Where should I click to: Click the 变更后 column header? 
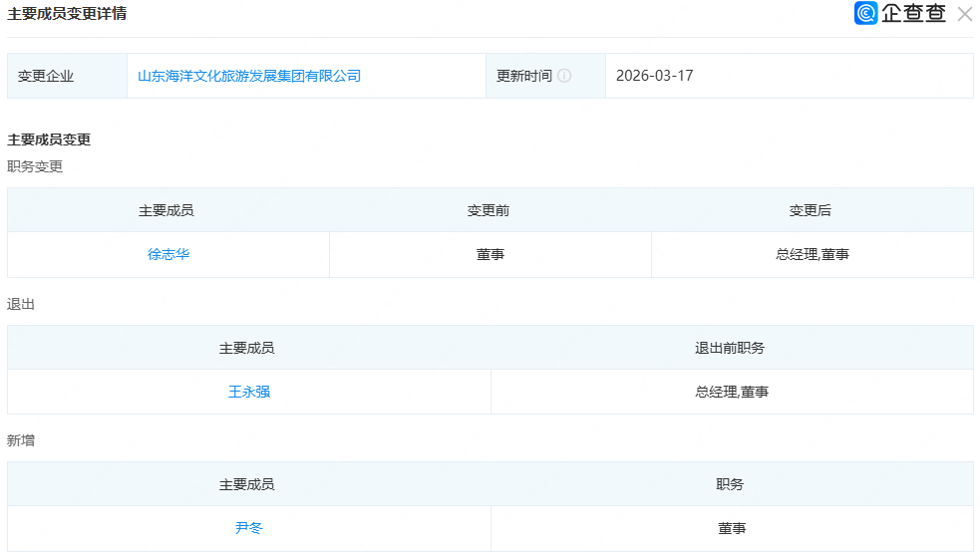811,210
